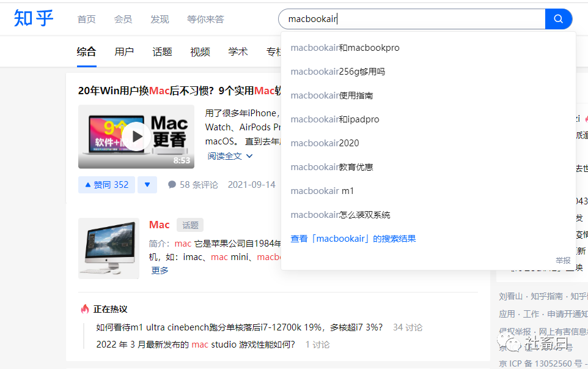Open the 等你来答 navigation item
The width and height of the screenshot is (588, 369).
coord(205,19)
